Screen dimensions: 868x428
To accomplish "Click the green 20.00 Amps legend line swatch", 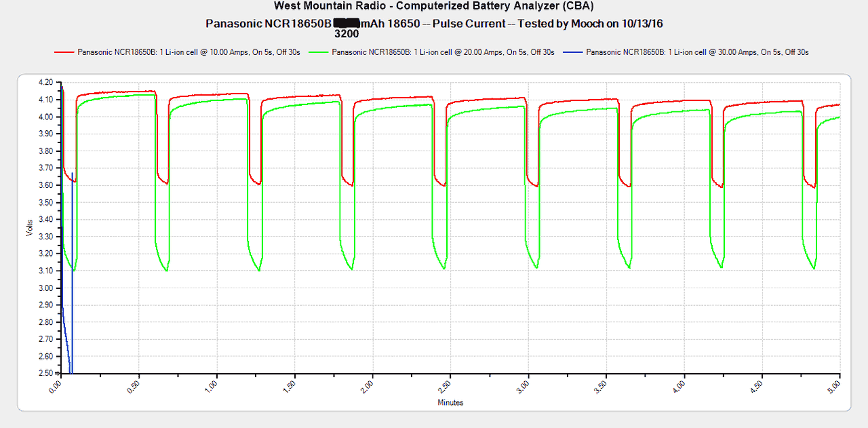I will point(319,52).
